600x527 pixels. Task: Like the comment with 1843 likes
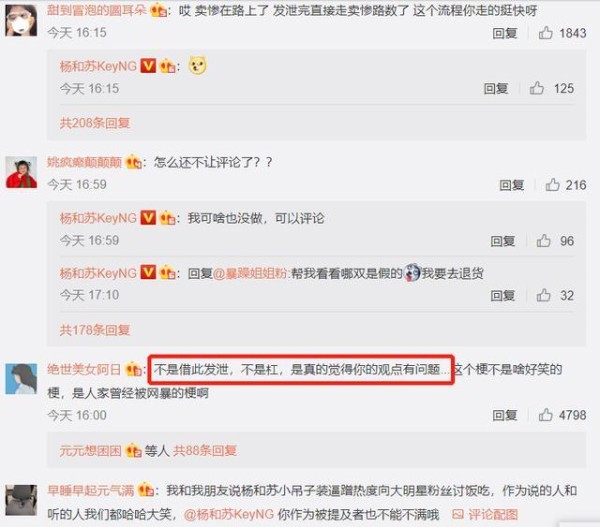click(546, 33)
